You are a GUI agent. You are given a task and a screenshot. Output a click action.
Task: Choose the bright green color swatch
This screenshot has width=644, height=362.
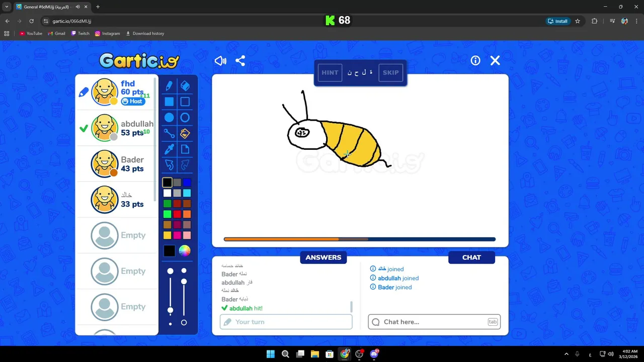click(x=167, y=214)
